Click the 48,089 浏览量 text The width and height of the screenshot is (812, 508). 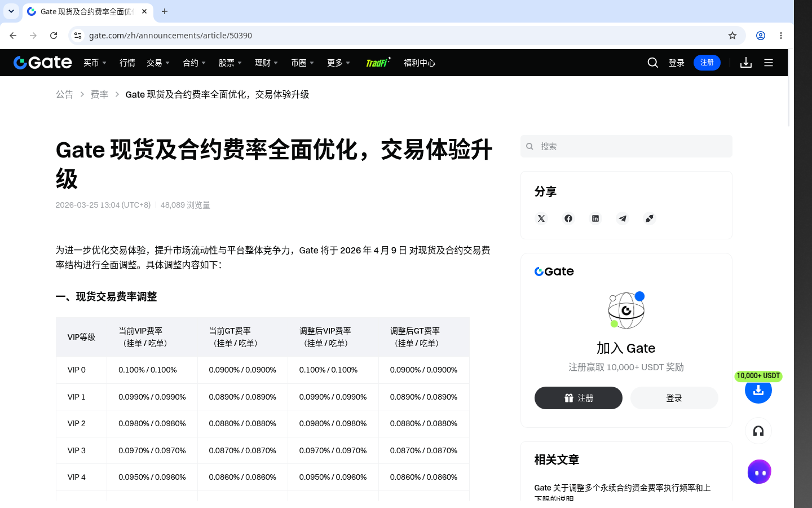(x=185, y=205)
